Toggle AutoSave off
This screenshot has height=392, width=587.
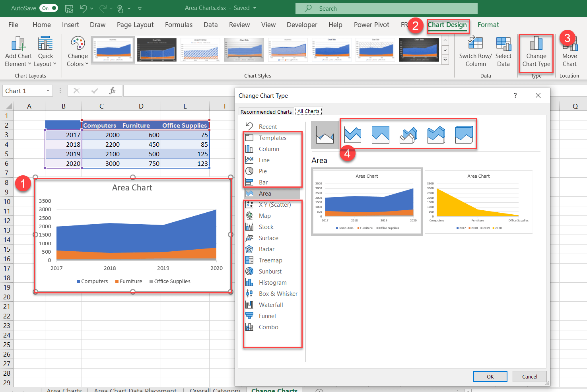[49, 8]
